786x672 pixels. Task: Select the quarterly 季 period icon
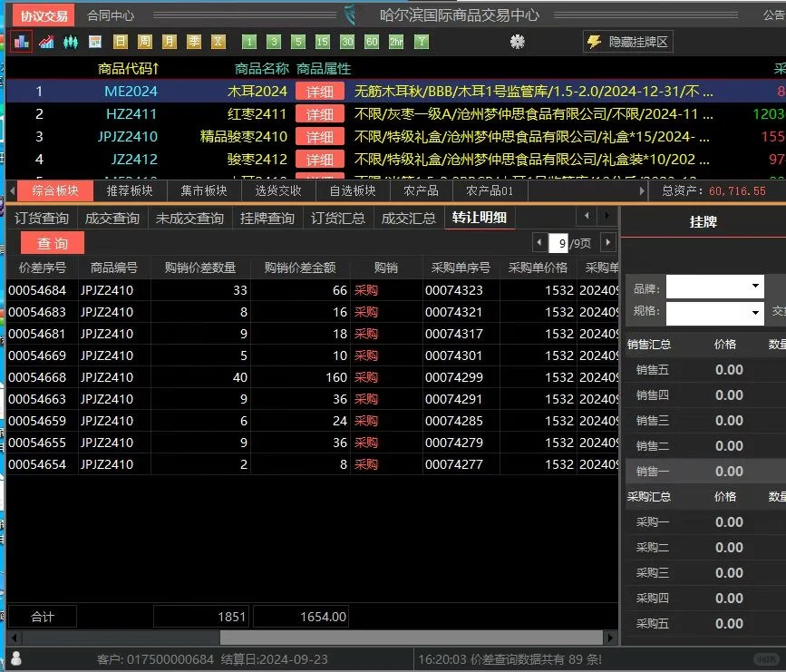click(193, 42)
